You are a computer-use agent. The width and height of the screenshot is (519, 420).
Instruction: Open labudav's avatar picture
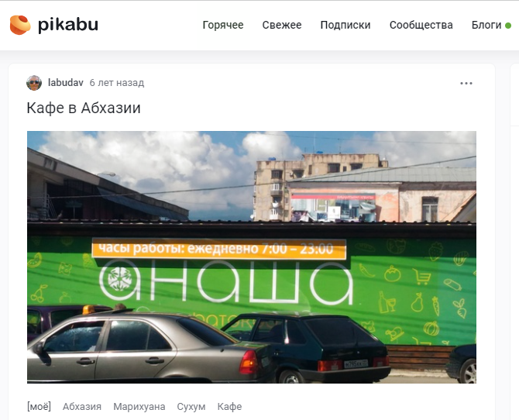click(x=34, y=83)
